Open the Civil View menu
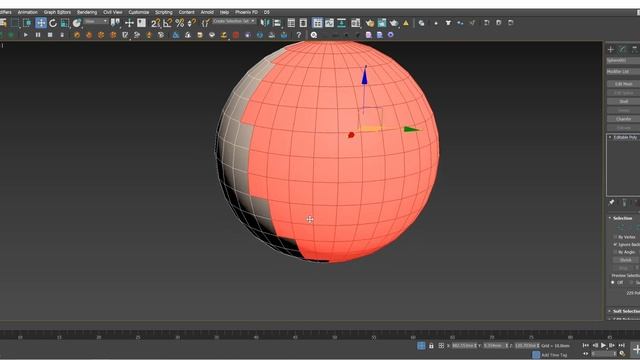Image resolution: width=640 pixels, height=360 pixels. click(113, 12)
